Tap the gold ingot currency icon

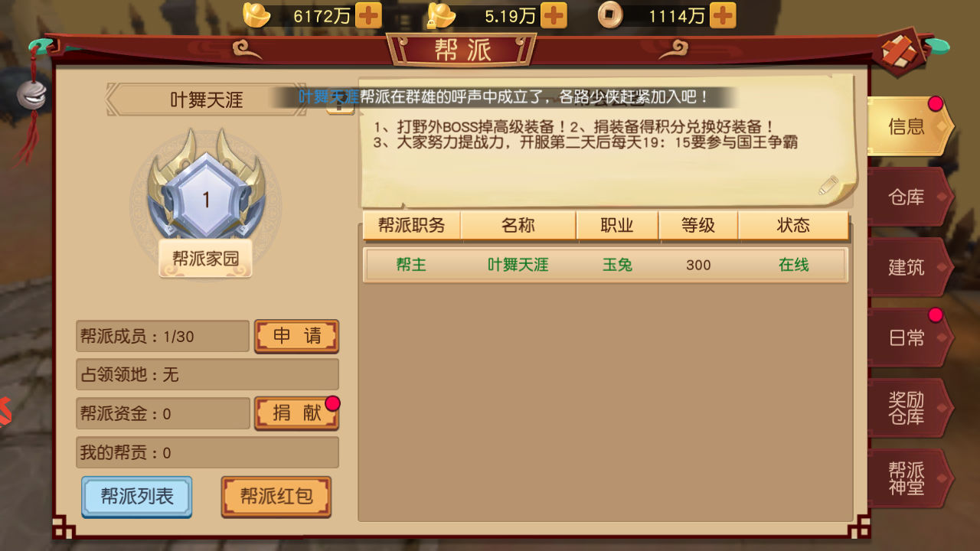click(256, 15)
